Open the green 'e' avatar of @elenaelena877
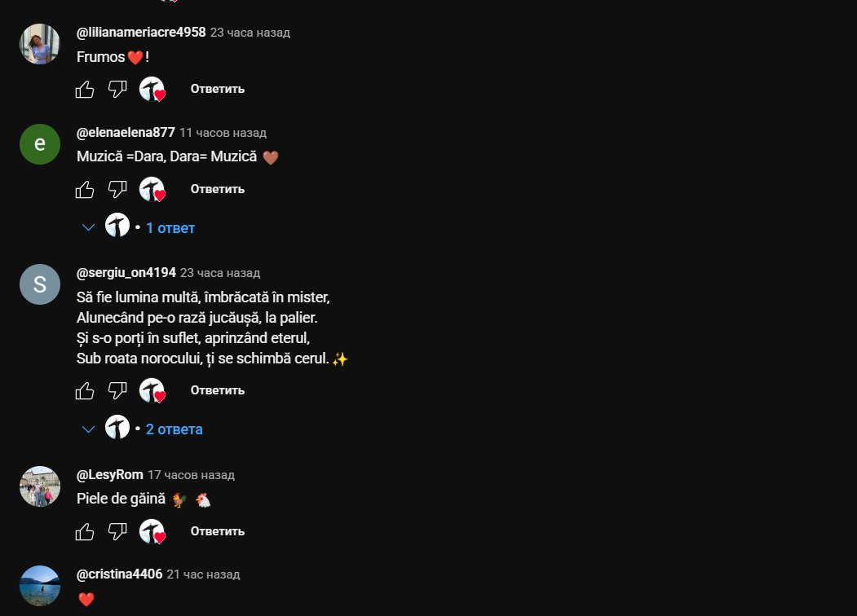 coord(40,144)
